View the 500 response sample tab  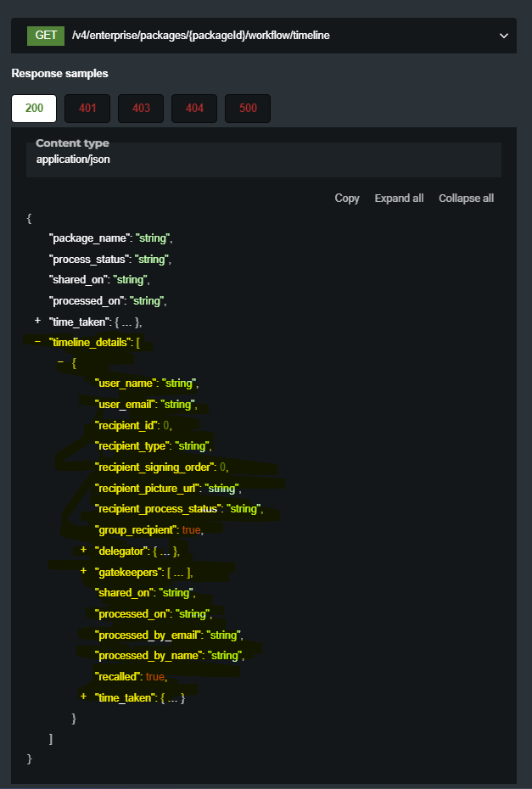pos(248,109)
